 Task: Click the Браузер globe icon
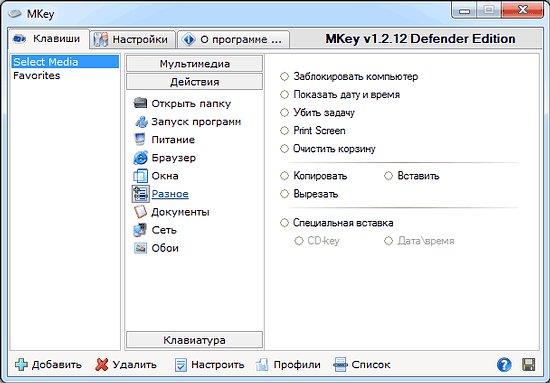pos(140,158)
